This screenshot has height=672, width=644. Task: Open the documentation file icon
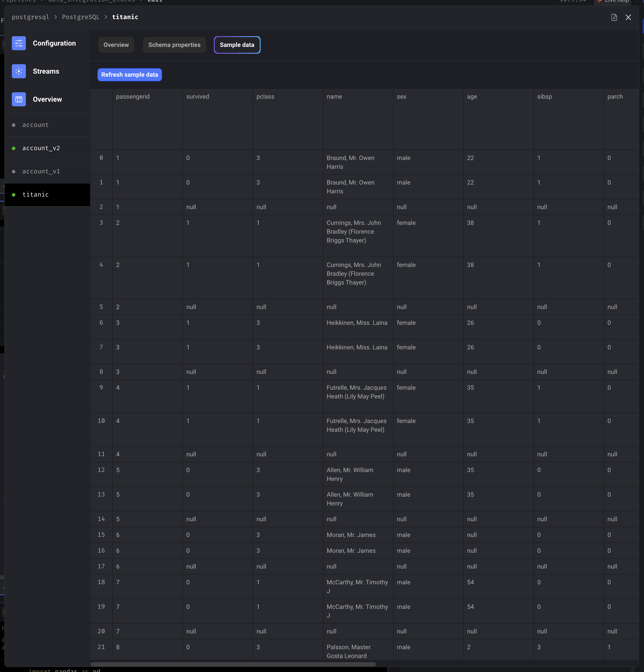click(614, 18)
